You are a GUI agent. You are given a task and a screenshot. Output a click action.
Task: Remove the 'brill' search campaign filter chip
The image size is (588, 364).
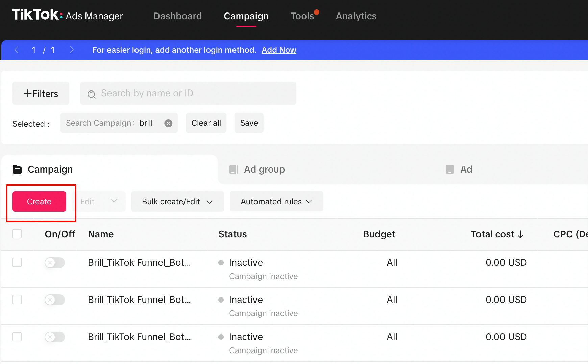pyautogui.click(x=168, y=123)
